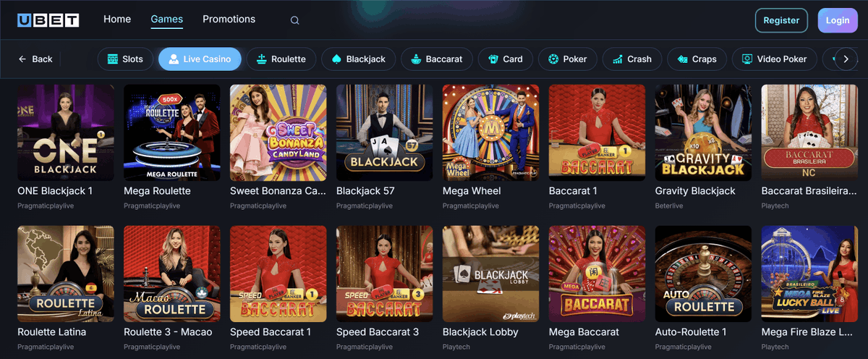The width and height of the screenshot is (868, 359).
Task: Open the Baccarat Brasileira thumbnail
Action: (810, 132)
